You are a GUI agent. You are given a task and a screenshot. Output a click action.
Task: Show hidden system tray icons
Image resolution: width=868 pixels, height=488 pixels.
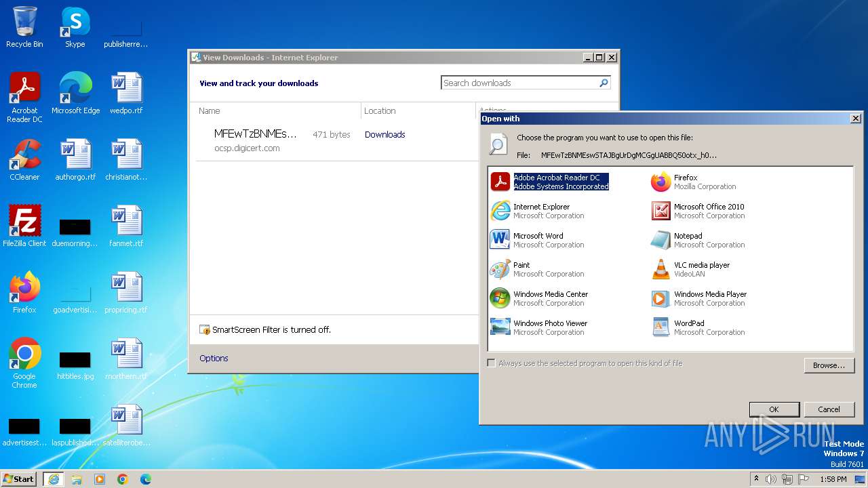click(x=757, y=479)
